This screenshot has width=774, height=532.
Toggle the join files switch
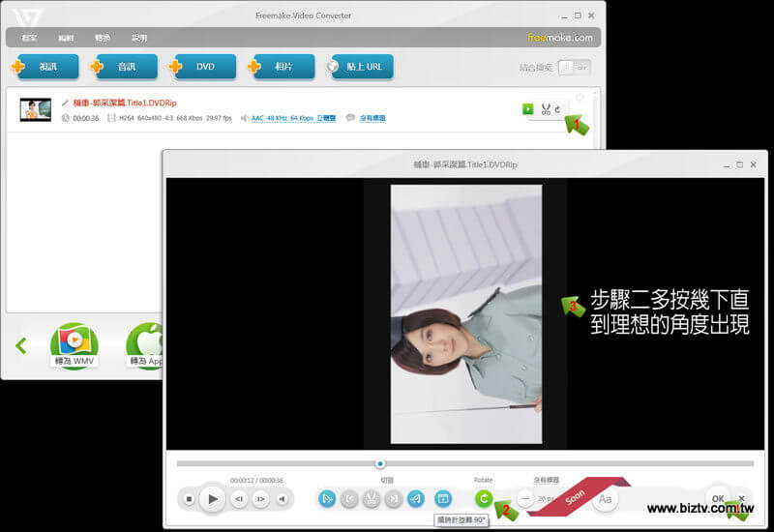(574, 67)
